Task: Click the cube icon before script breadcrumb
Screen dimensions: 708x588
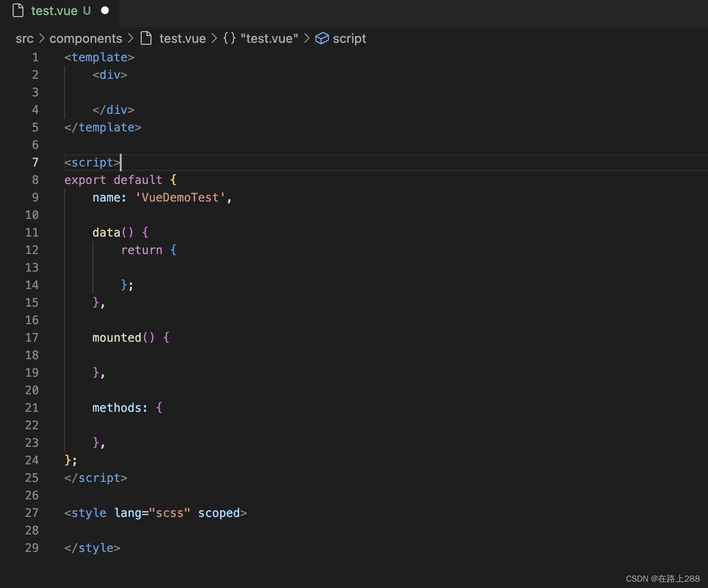Action: [322, 38]
